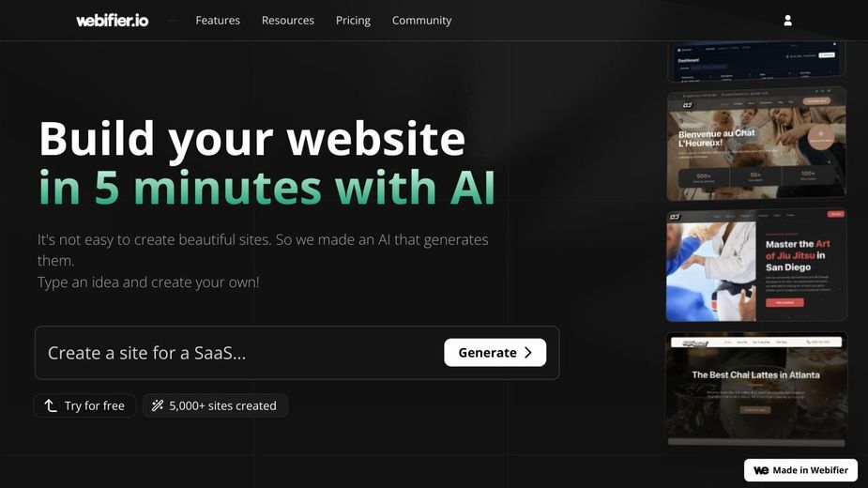Open the Made in Webifier badge
868x488 pixels.
click(800, 470)
